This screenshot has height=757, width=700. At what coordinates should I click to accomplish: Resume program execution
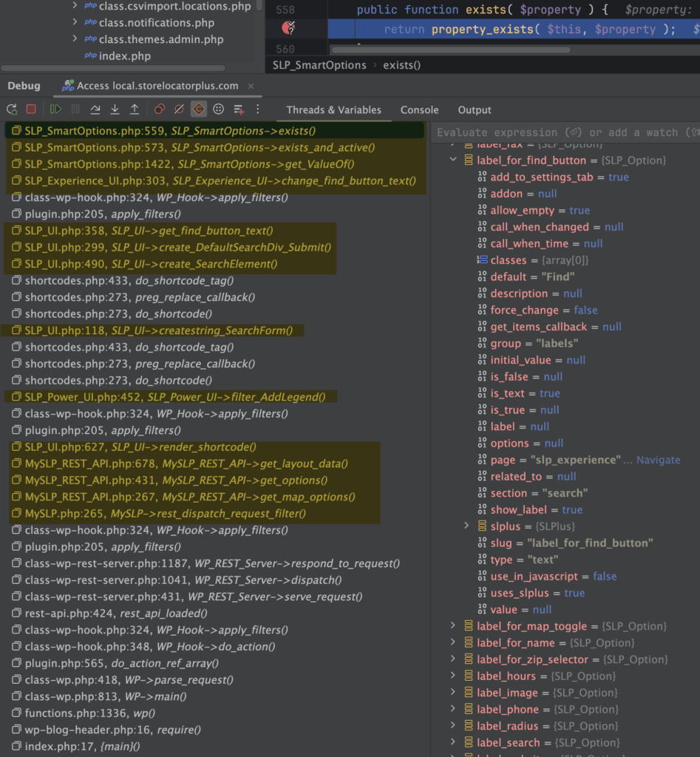tap(55, 109)
